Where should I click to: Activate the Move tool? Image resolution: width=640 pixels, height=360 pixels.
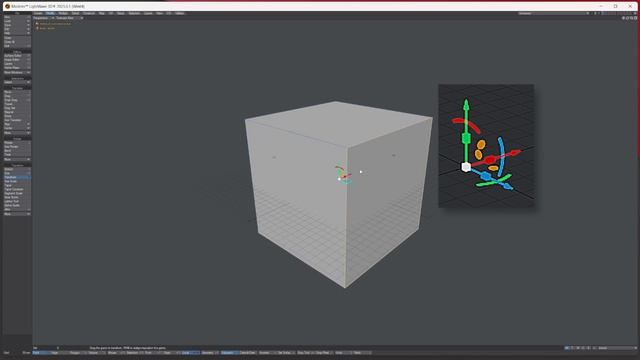(x=17, y=92)
